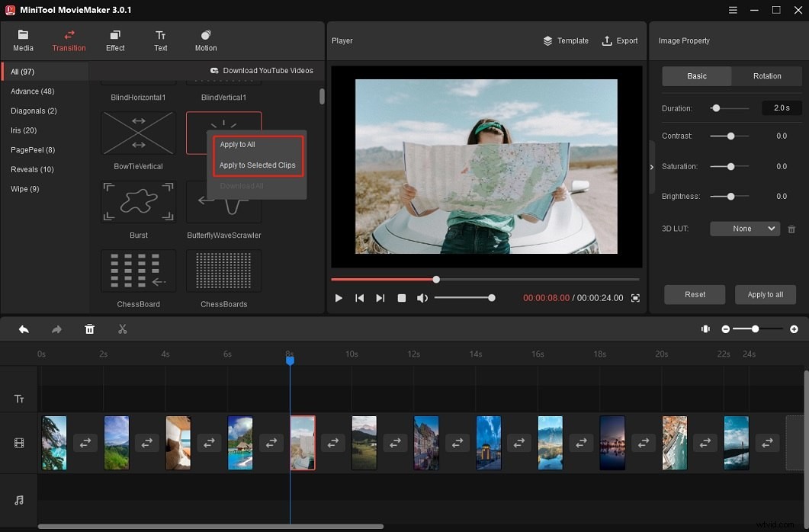
Task: Delete the selected clip with the trash icon
Action: (89, 328)
